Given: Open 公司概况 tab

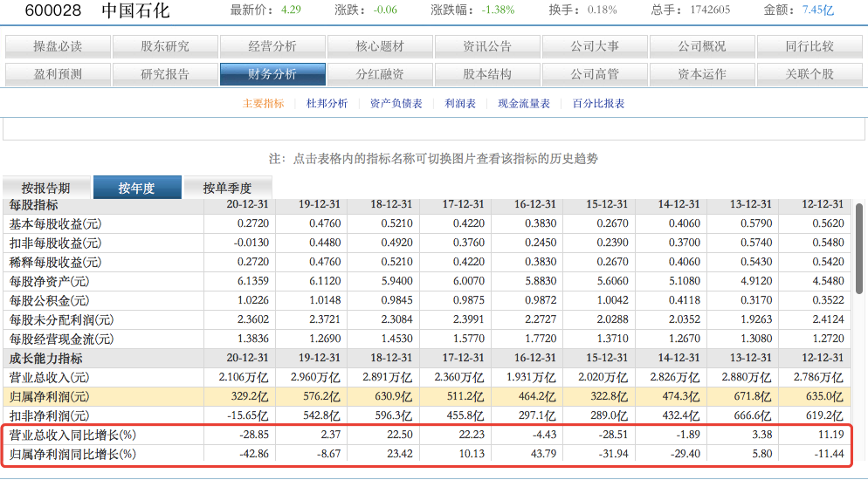Looking at the screenshot, I should tap(702, 46).
